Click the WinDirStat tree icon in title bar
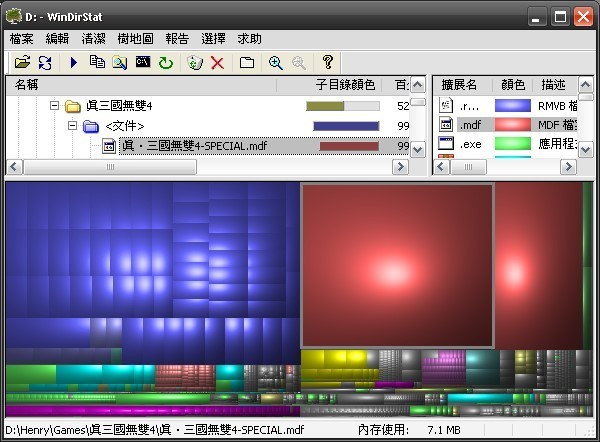Screen dimensions: 600x442 tap(14, 16)
